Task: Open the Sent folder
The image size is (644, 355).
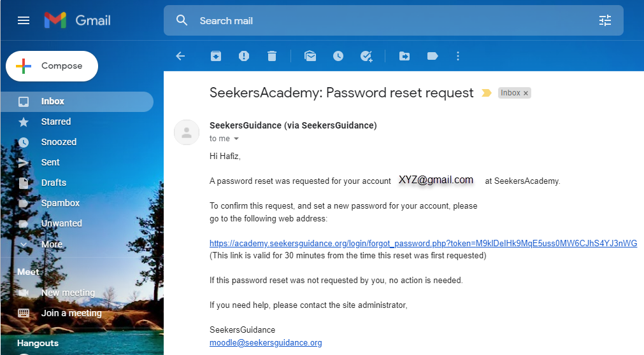Action: pos(50,162)
